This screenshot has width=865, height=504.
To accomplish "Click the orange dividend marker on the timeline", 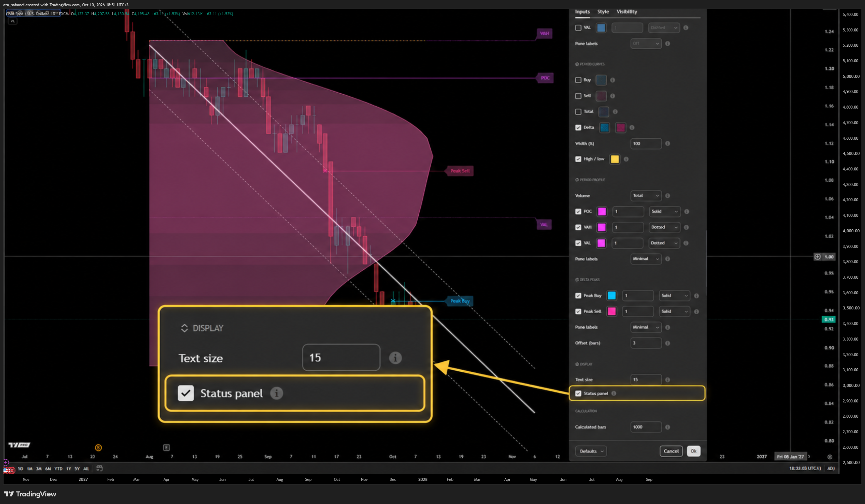I will click(x=98, y=447).
